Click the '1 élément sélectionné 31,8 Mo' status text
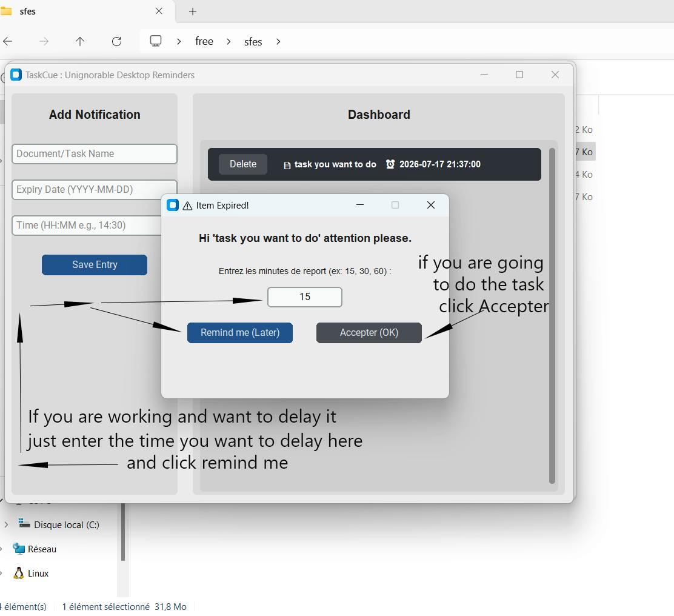The height and width of the screenshot is (616, 674). (x=124, y=606)
